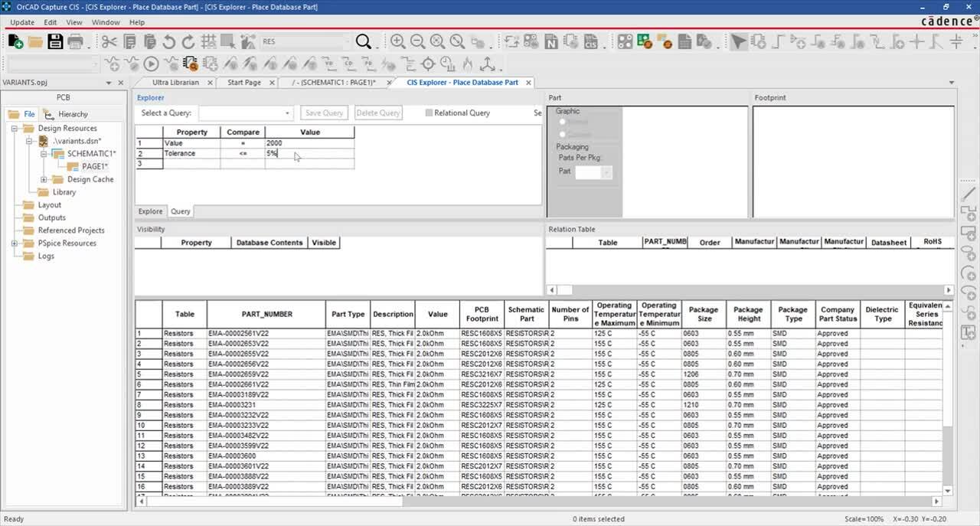The height and width of the screenshot is (526, 980).
Task: Click the Tolerance value cell 5%
Action: coord(309,153)
